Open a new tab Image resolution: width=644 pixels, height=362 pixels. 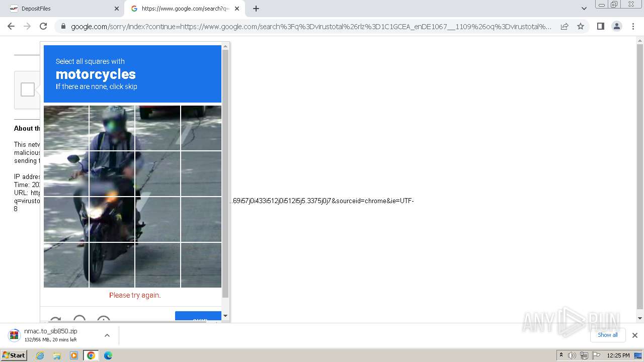(x=256, y=9)
